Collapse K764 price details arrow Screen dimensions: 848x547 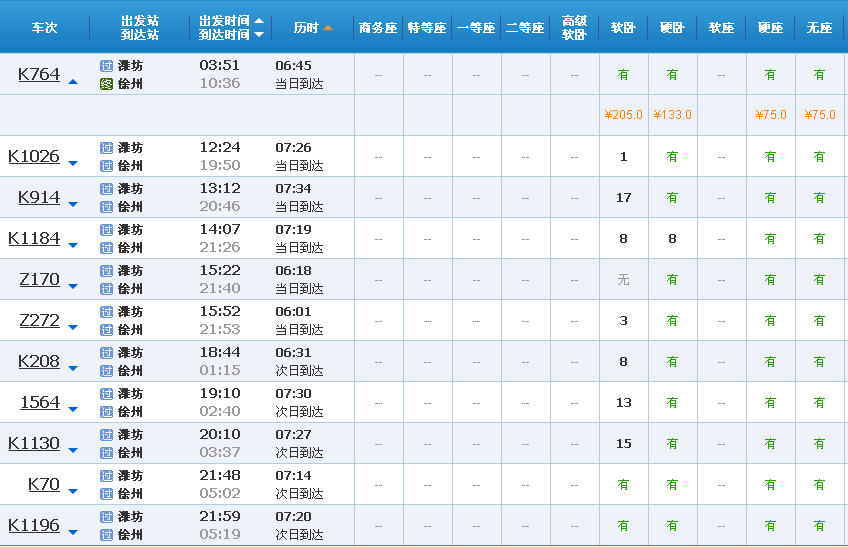(x=73, y=82)
